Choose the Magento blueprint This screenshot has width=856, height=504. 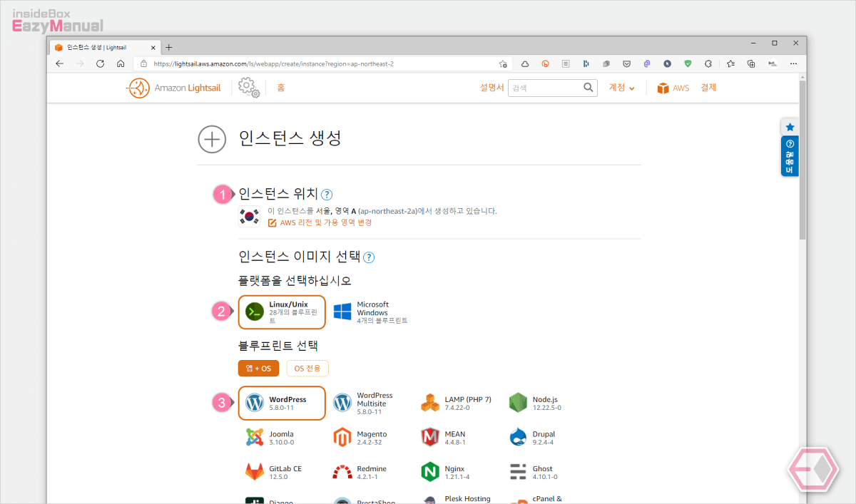click(x=361, y=438)
